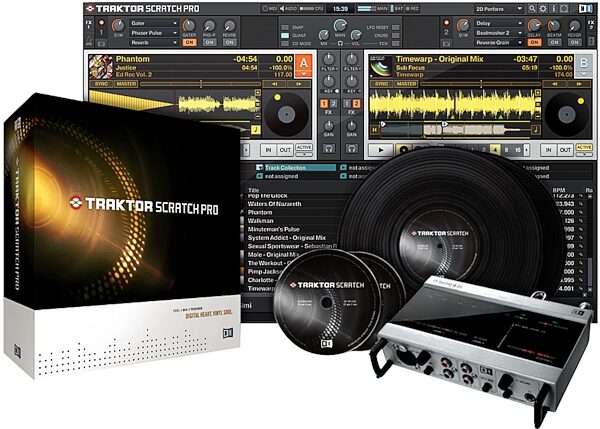Click deck A keylock music note button
This screenshot has width=600, height=429.
(x=256, y=130)
